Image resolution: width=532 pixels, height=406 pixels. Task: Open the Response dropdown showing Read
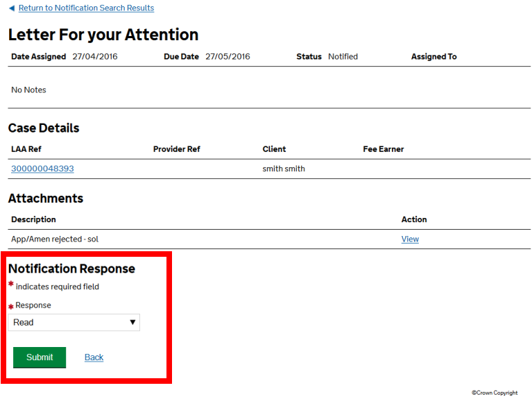(73, 322)
